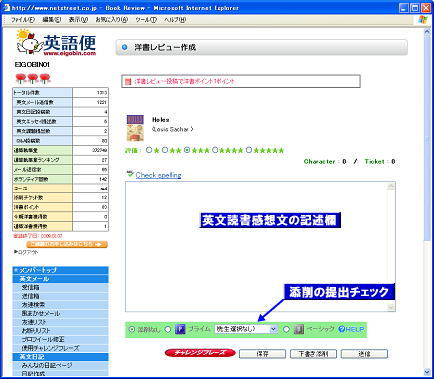Viewport: 434px width, 379px height.
Task: Click the 下書き添削 button
Action: [x=313, y=354]
